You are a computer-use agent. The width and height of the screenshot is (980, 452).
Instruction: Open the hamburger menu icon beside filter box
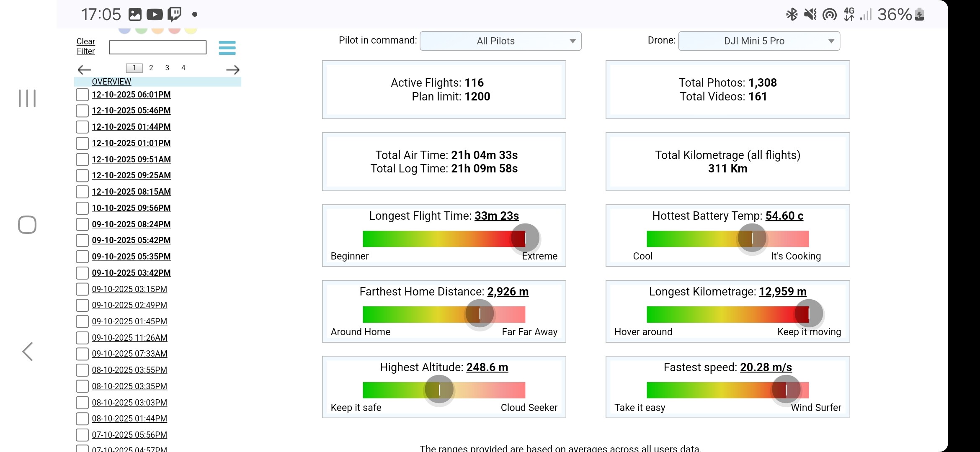pos(227,48)
